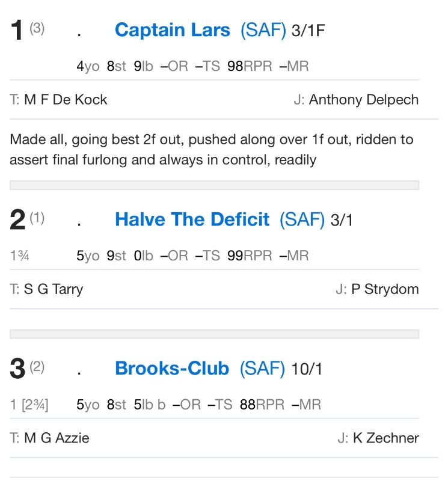448x481 pixels.
Task: Click the third-place position number 3
Action: [x=17, y=370]
